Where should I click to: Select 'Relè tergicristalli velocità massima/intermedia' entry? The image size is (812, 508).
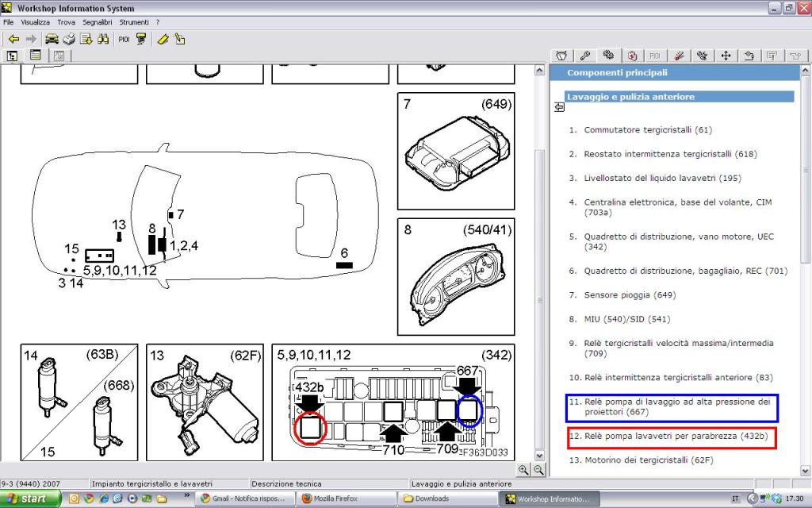point(679,343)
